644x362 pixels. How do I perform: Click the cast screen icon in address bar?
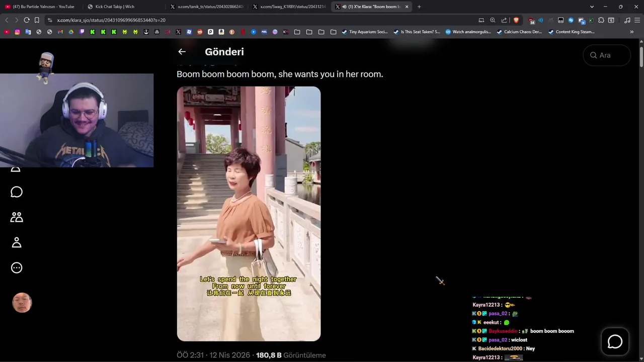coord(481,20)
